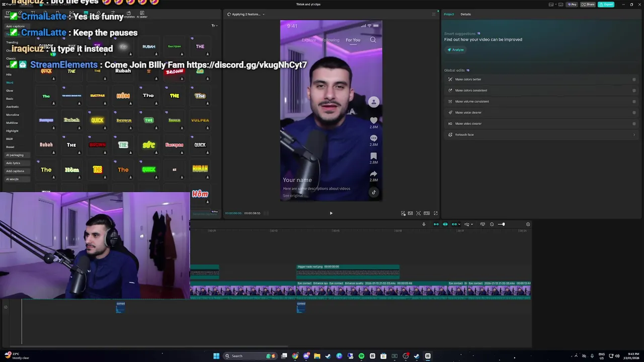Select the B&W template category
Screen dimensions: 644x362
pyautogui.click(x=10, y=139)
